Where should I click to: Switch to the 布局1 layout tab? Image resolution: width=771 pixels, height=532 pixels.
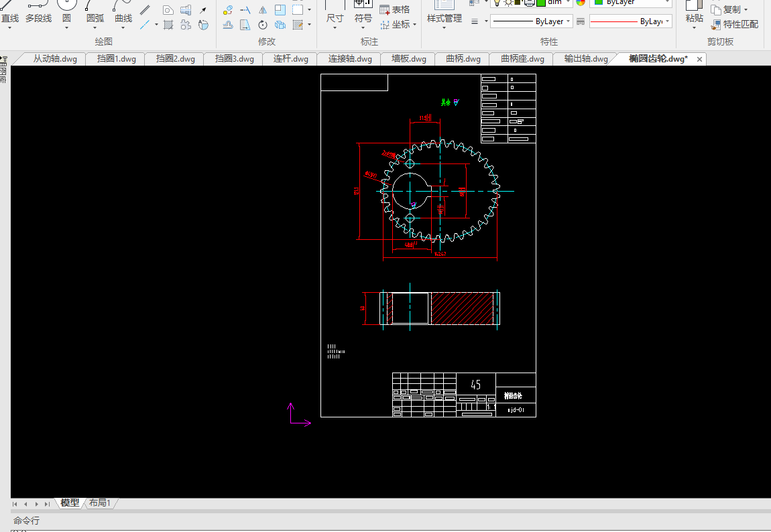tap(100, 503)
